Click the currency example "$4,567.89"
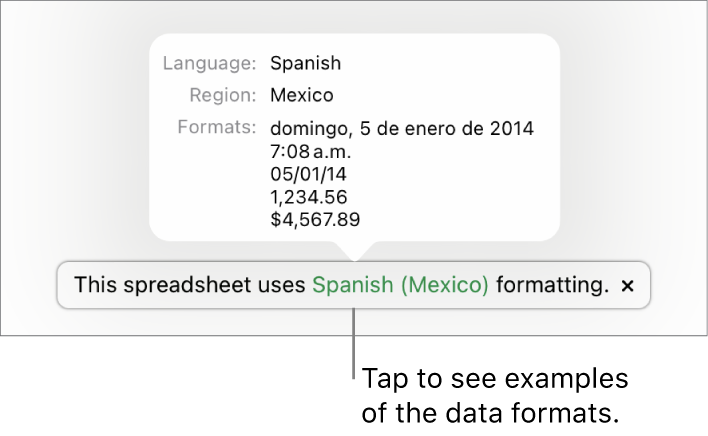Viewport: 708px width, 436px height. (x=315, y=218)
